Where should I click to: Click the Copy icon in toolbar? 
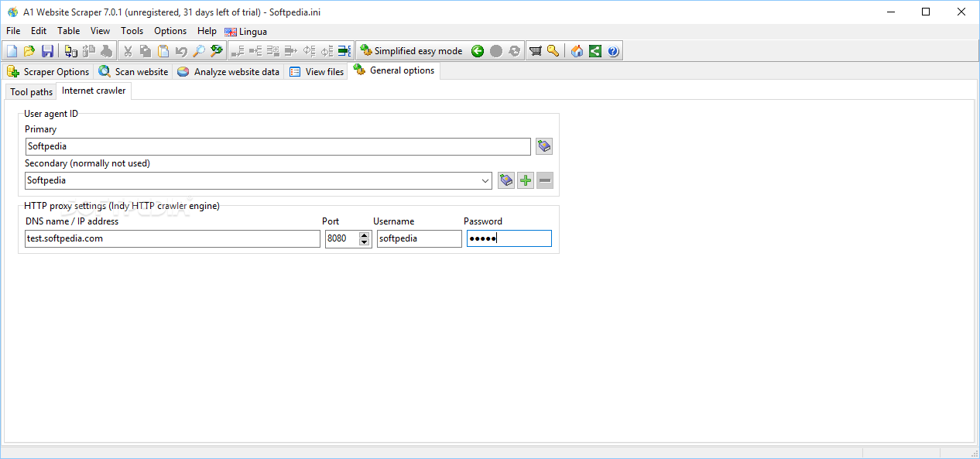pos(145,51)
